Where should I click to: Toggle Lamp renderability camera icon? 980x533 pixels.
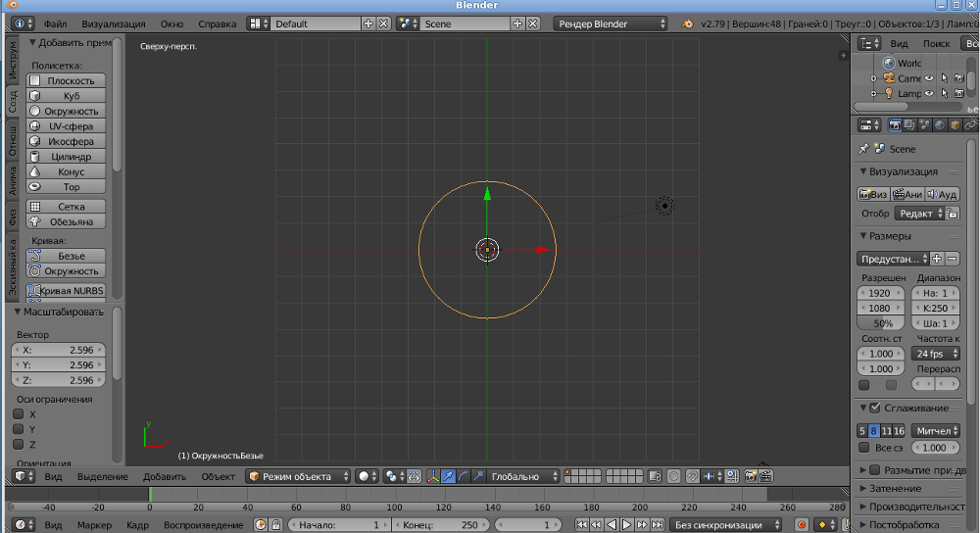[958, 93]
